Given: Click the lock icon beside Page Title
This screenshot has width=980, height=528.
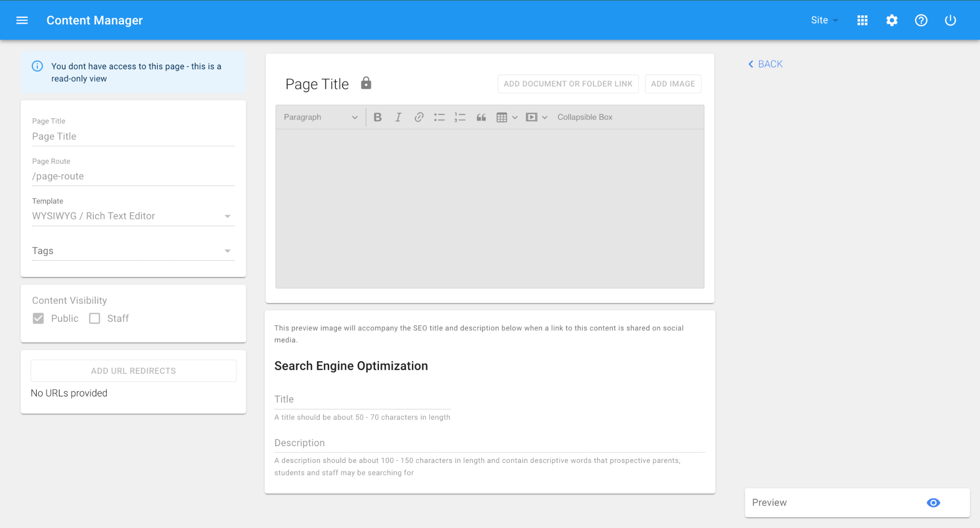Looking at the screenshot, I should [x=366, y=83].
